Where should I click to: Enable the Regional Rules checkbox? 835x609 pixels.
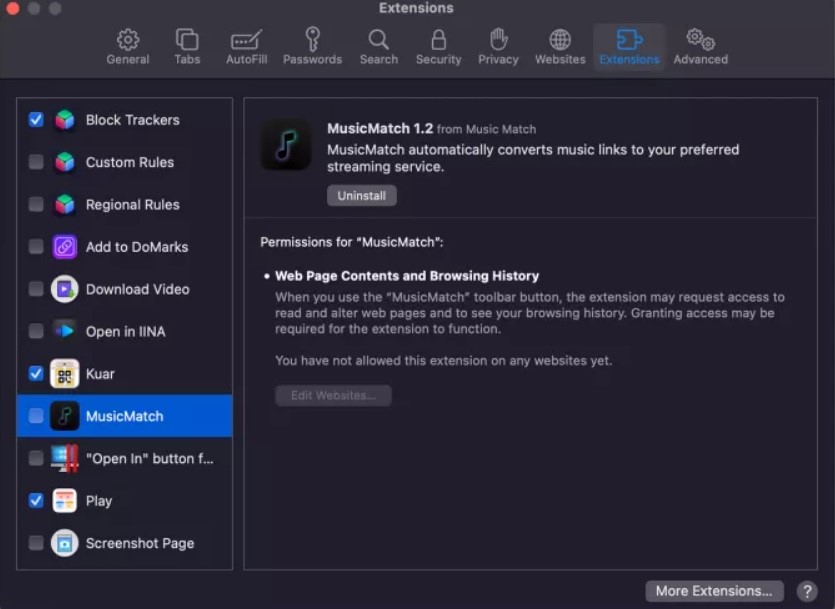tap(36, 204)
